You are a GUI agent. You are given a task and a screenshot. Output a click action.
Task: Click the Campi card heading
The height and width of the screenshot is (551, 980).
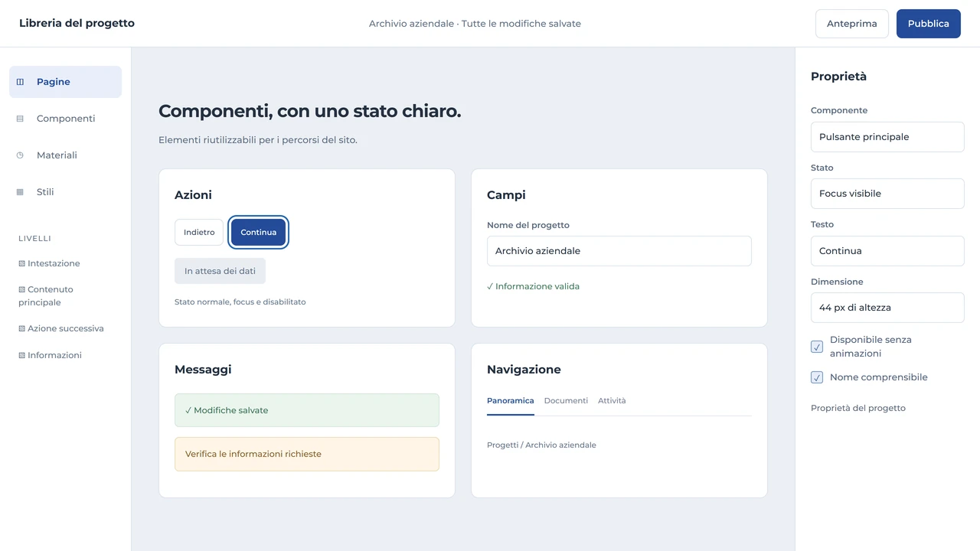[506, 195]
